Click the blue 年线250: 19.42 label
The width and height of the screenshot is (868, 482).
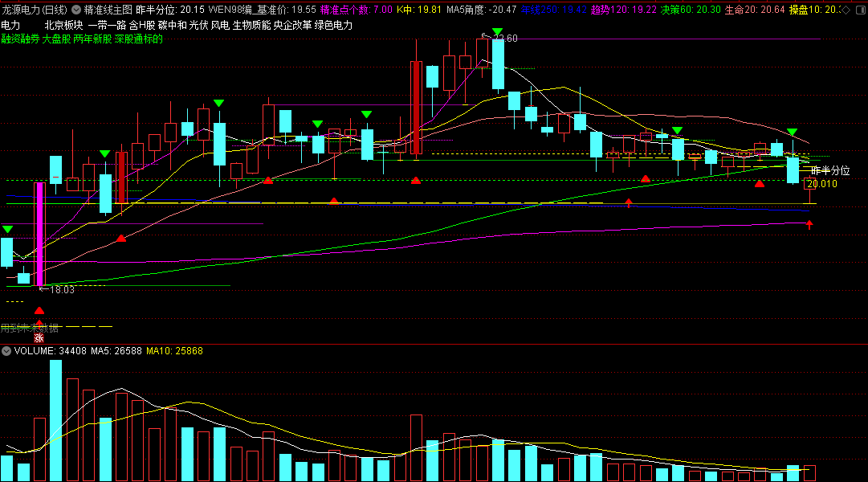553,10
